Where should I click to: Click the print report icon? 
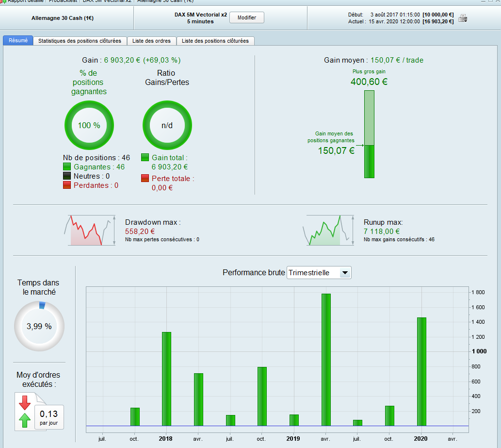pos(463,18)
